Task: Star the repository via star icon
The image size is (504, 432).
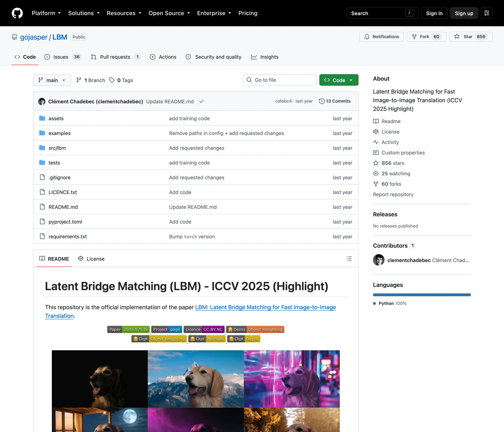Action: [x=457, y=36]
